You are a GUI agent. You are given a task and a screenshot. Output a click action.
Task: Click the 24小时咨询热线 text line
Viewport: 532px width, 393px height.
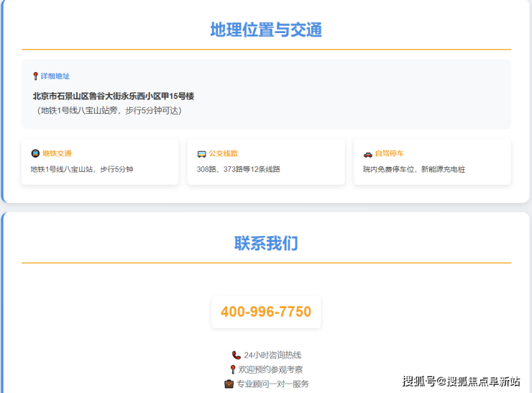(272, 355)
